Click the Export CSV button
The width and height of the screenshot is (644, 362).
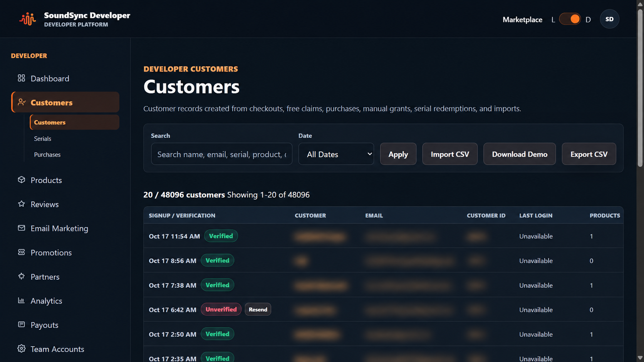tap(589, 154)
